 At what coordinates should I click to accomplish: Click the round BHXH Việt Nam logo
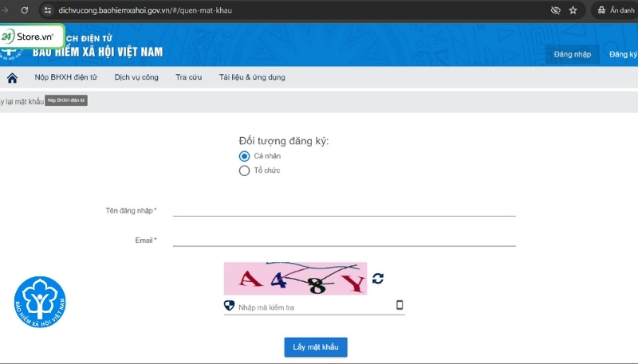[40, 302]
